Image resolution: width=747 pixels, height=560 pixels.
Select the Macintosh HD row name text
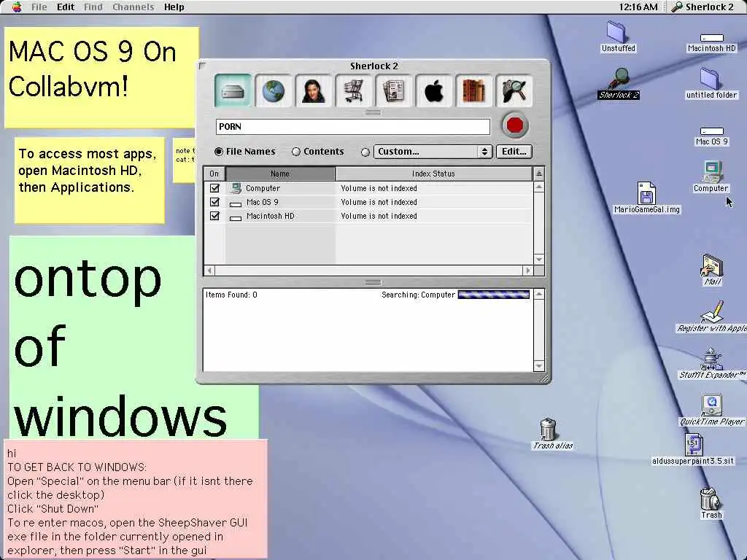[270, 216]
